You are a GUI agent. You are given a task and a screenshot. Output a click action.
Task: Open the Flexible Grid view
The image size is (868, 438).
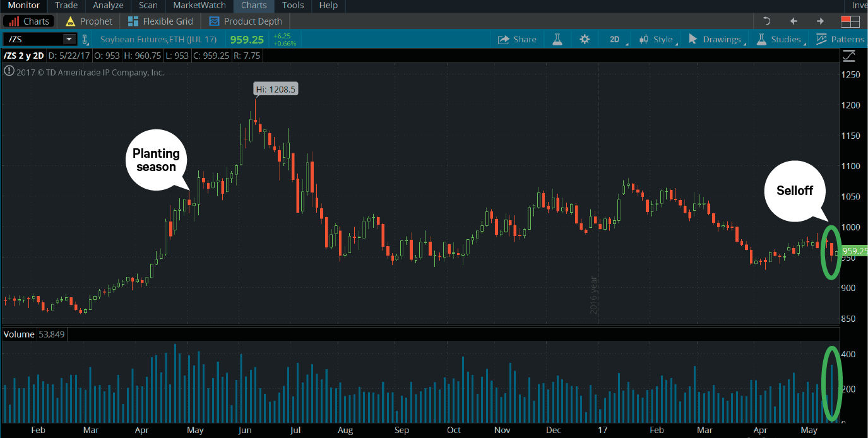[x=160, y=20]
